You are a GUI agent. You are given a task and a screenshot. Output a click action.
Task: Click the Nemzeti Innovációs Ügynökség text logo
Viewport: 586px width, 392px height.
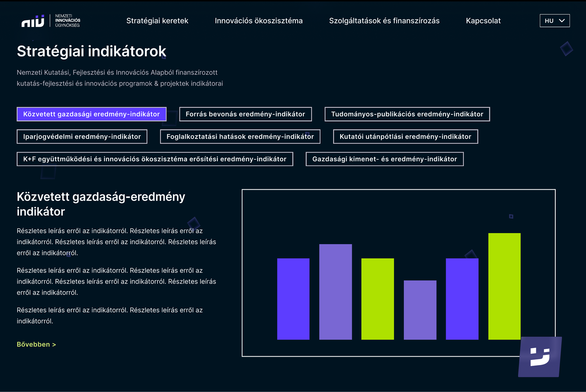[68, 21]
